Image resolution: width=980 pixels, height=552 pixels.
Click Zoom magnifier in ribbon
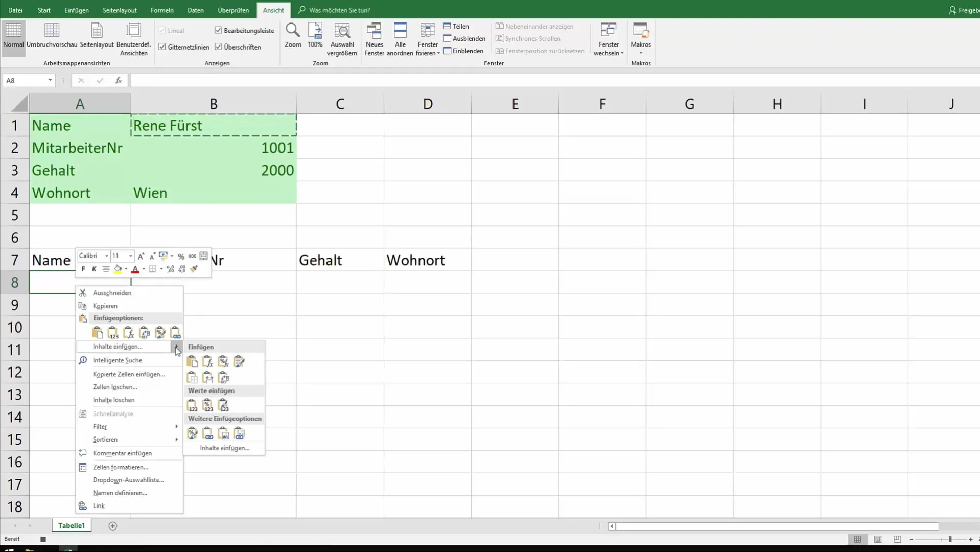coord(293,36)
